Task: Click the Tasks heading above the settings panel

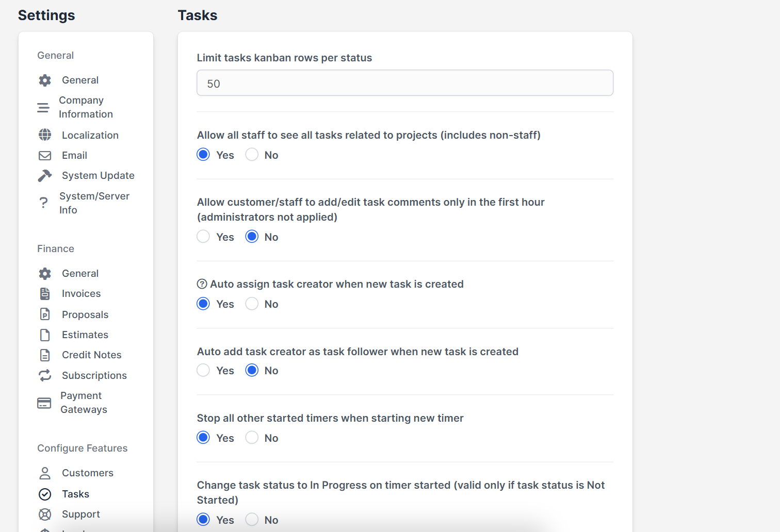Action: point(198,15)
